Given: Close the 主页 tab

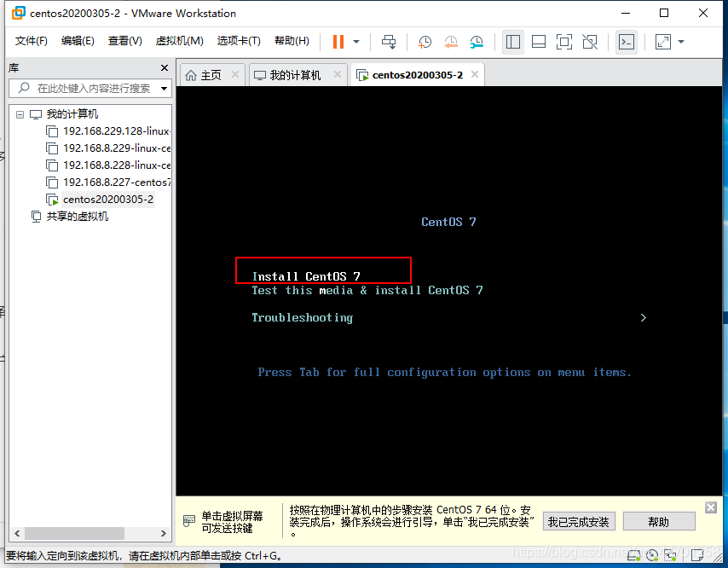Looking at the screenshot, I should point(235,74).
